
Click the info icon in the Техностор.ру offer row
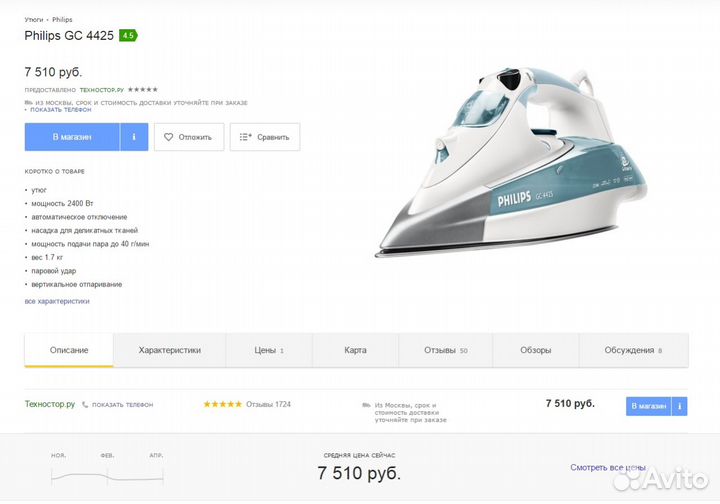click(x=679, y=406)
